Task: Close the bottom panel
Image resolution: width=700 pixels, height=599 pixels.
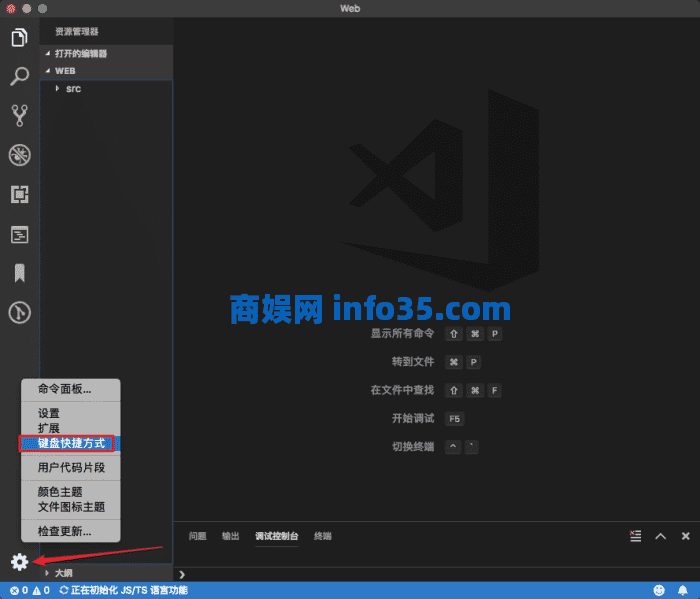Action: coord(686,536)
